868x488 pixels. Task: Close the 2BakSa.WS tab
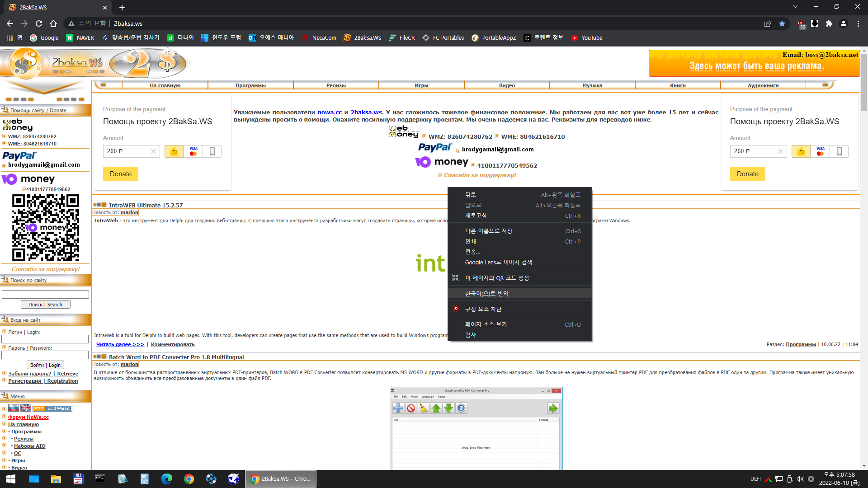(105, 8)
